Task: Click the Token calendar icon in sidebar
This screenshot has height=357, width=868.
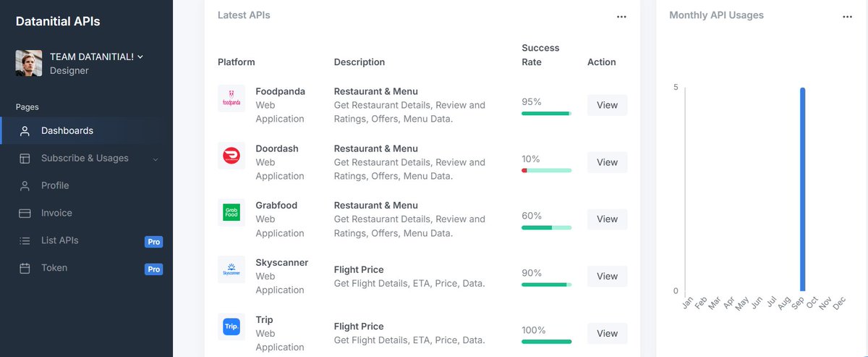Action: pyautogui.click(x=25, y=269)
